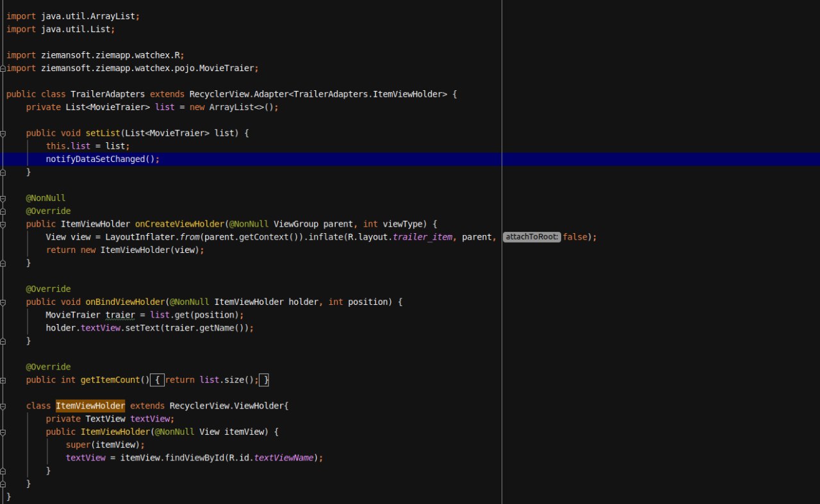Viewport: 820px width, 504px height.
Task: Click the ViewGroup parameter type
Action: [296, 224]
